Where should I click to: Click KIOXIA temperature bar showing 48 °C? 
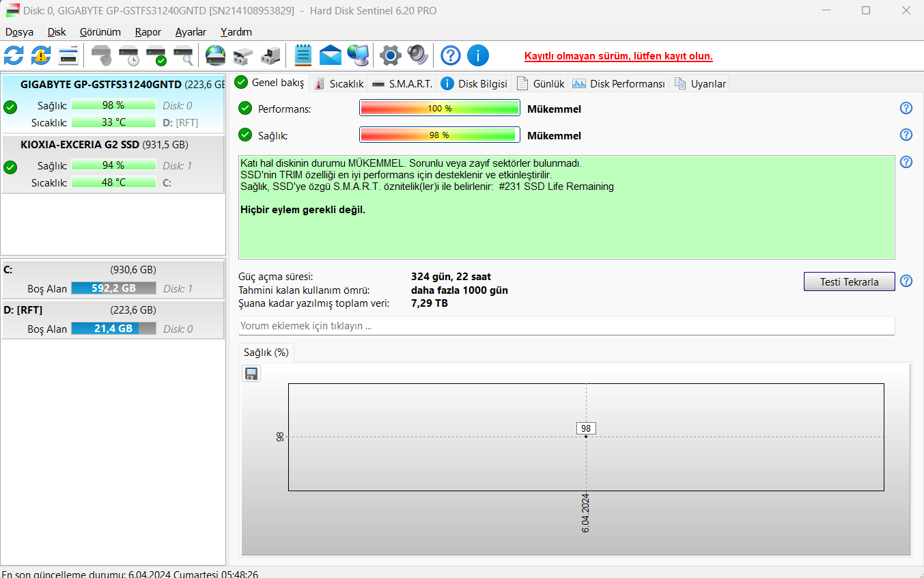[x=113, y=182]
